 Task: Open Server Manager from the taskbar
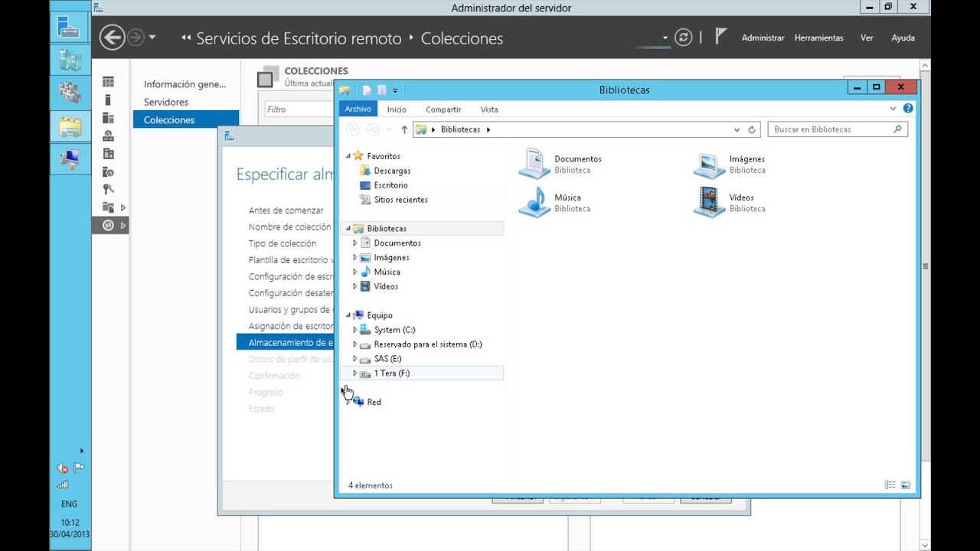(x=70, y=28)
